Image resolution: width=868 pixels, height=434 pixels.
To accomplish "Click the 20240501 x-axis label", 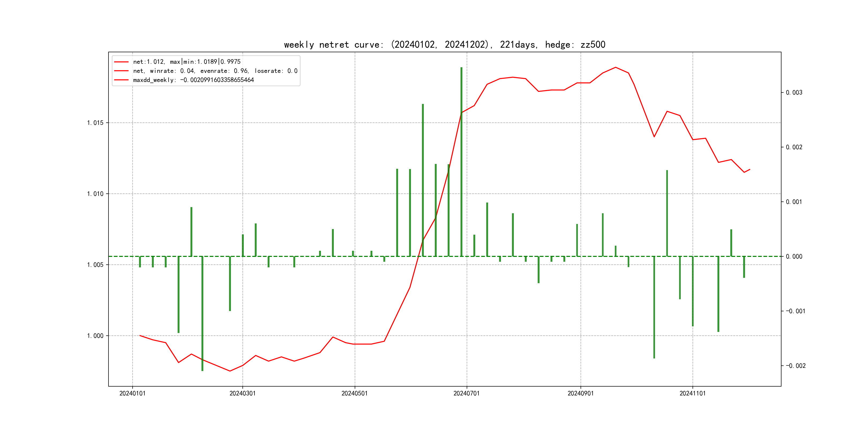I will click(354, 394).
